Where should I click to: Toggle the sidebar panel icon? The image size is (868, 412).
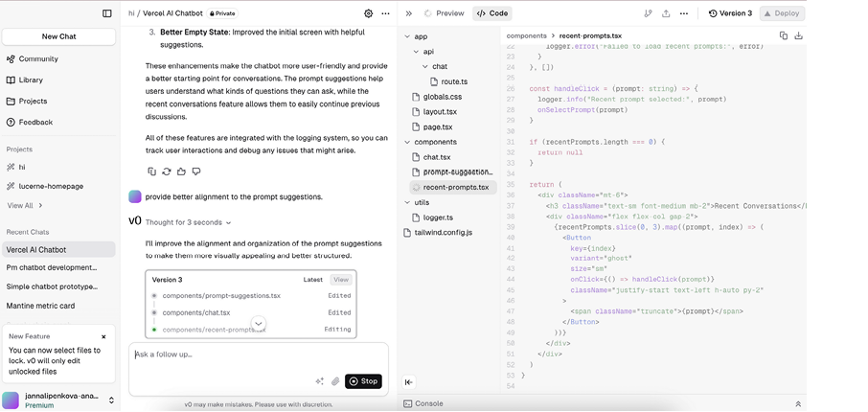(x=107, y=13)
